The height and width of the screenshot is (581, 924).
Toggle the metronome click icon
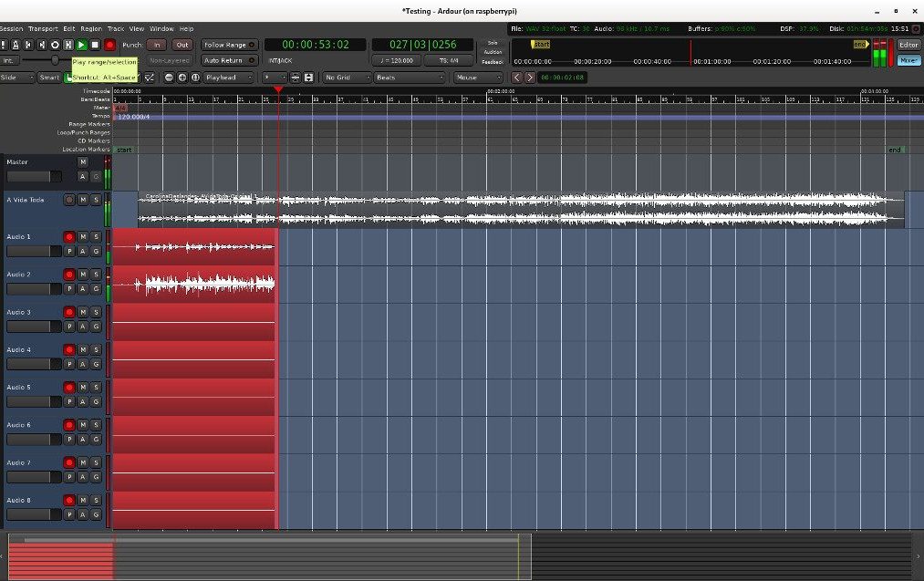click(16, 45)
